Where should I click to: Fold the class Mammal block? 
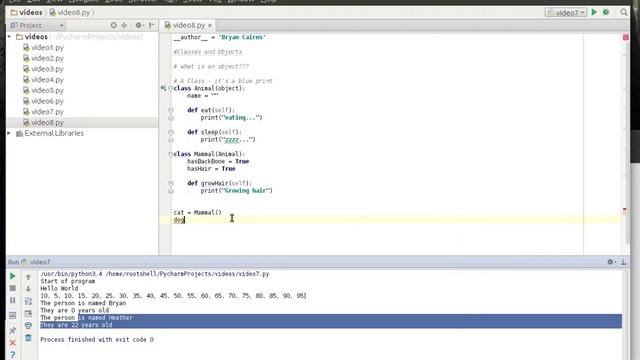171,154
